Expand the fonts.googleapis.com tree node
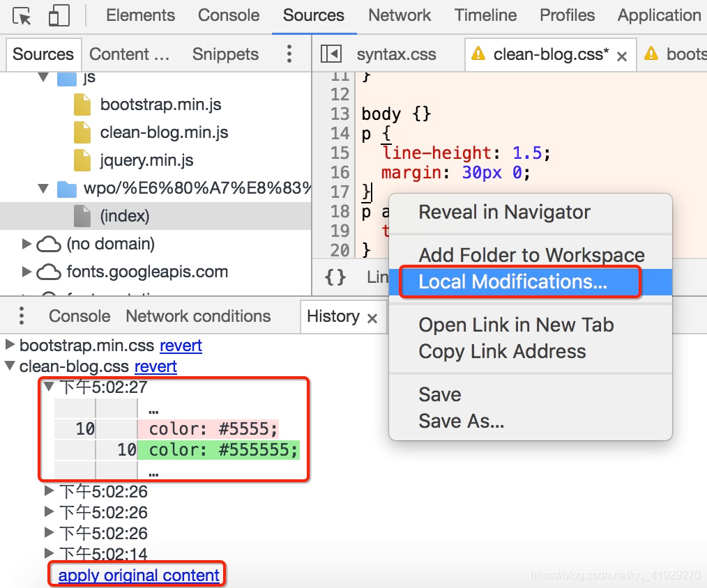 pyautogui.click(x=26, y=272)
